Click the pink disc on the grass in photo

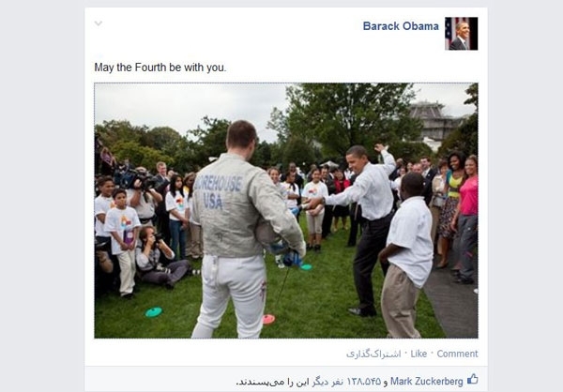268,319
